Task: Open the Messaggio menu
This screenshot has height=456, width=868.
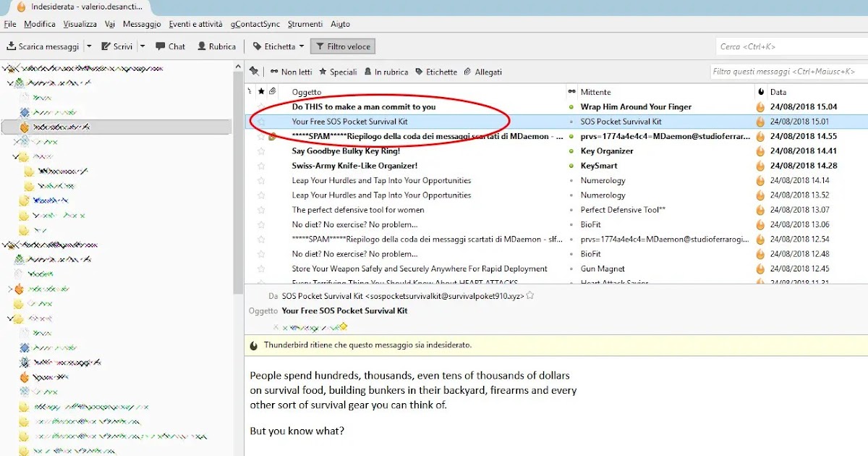Action: click(x=142, y=24)
